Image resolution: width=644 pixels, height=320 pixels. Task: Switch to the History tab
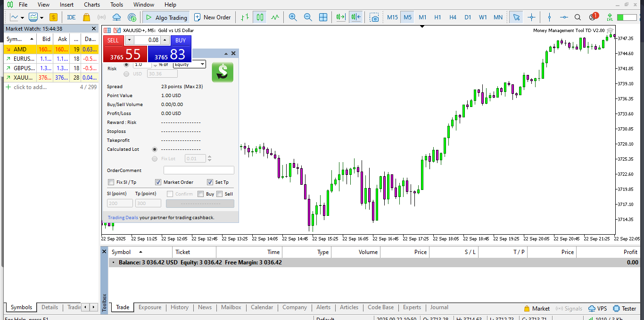pyautogui.click(x=179, y=307)
